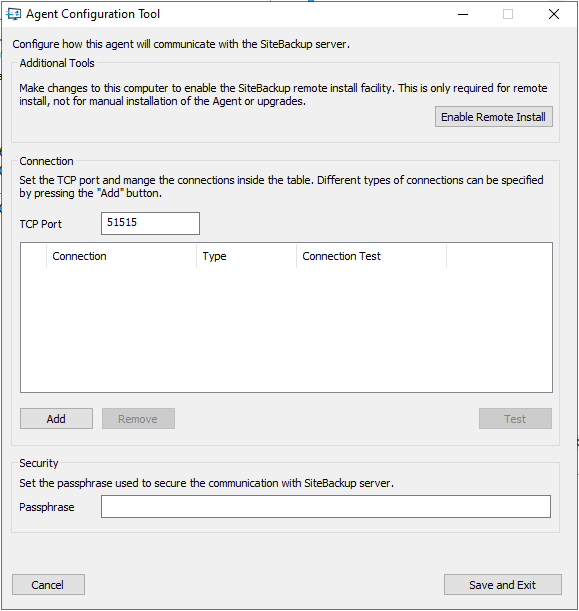Image resolution: width=579 pixels, height=611 pixels.
Task: Focus the TCP Port input field
Action: [150, 223]
